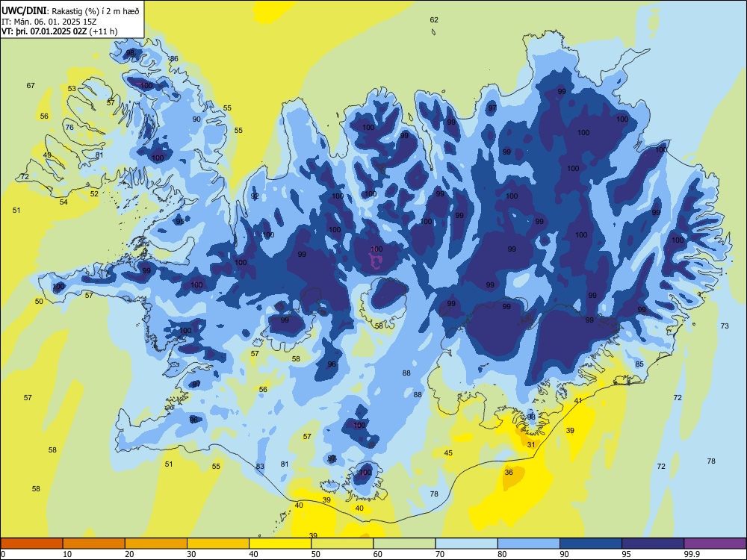Click the legend tick label 70
The image size is (747, 560).
(x=440, y=554)
